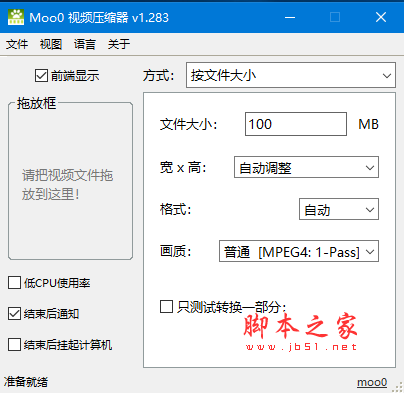This screenshot has height=393, width=404.
Task: Click the 拖放框 video drop area
Action: click(70, 181)
